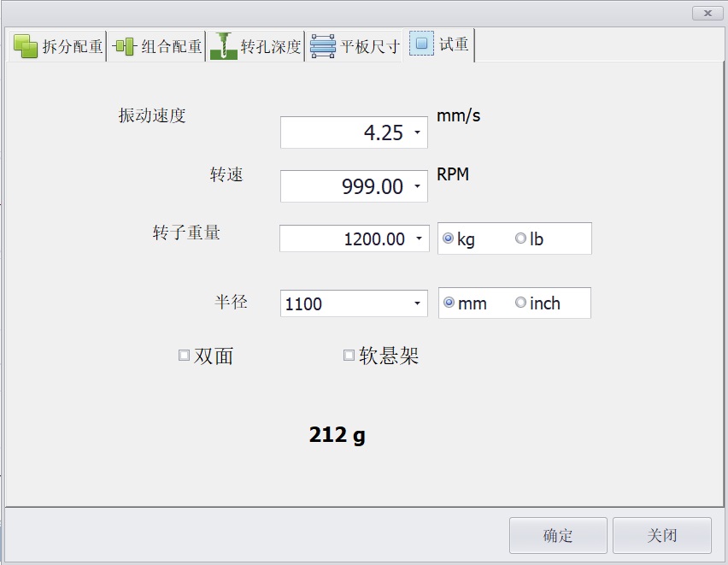Click the 转子重量 label
728x565 pixels.
tap(186, 232)
